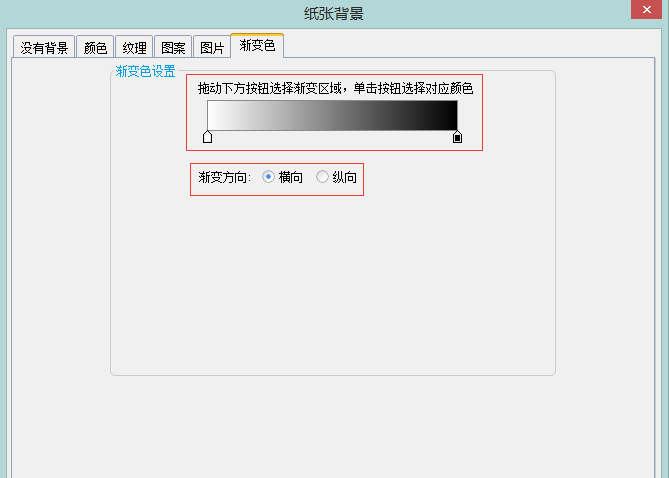669x478 pixels.
Task: Click the white gradient stop handle
Action: point(207,137)
